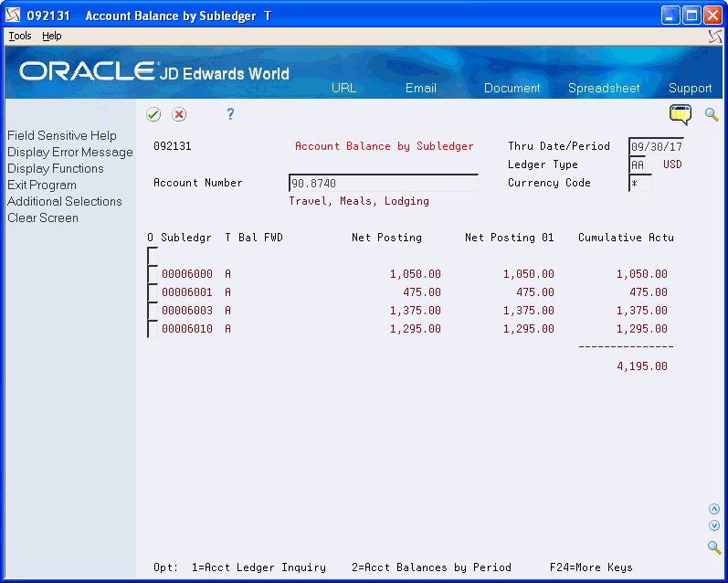The width and height of the screenshot is (728, 583).
Task: Click subledger number 00006000
Action: tap(187, 274)
